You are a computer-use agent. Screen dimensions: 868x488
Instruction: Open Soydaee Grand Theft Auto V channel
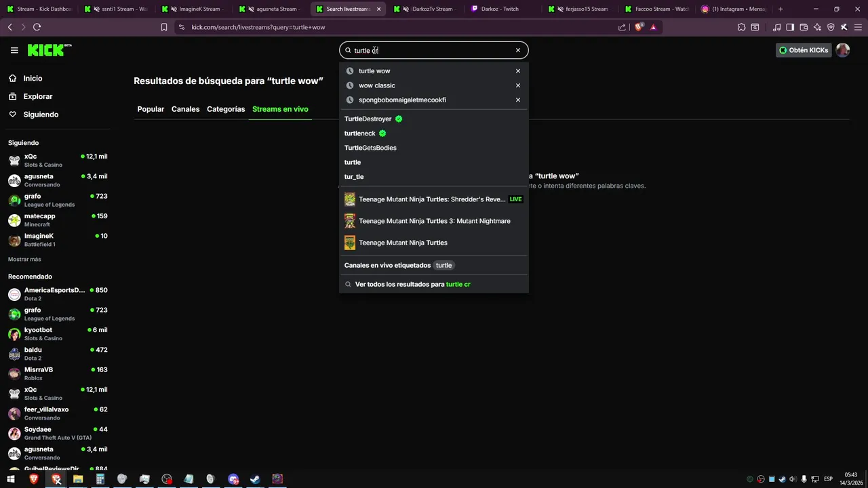tap(58, 433)
